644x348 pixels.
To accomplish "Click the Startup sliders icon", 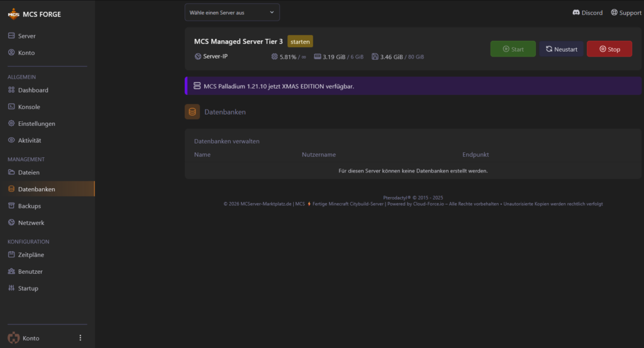I will click(x=11, y=288).
